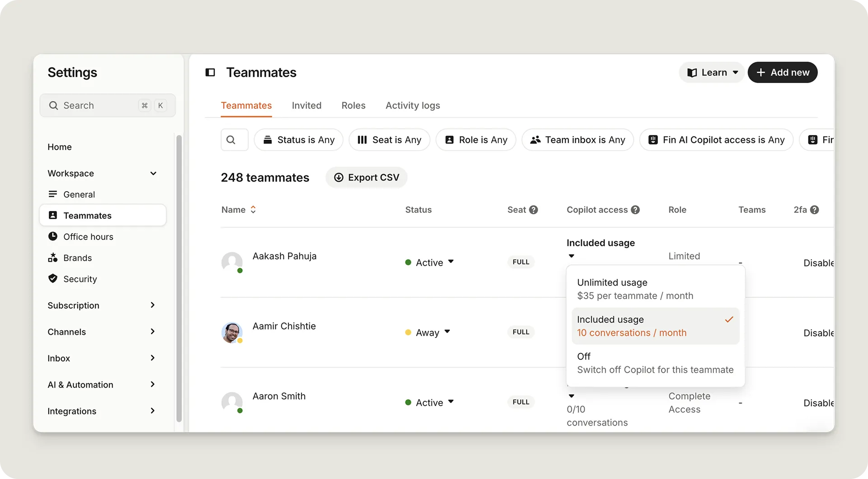This screenshot has height=479, width=868.
Task: Click the Seat column help question mark icon
Action: point(533,210)
